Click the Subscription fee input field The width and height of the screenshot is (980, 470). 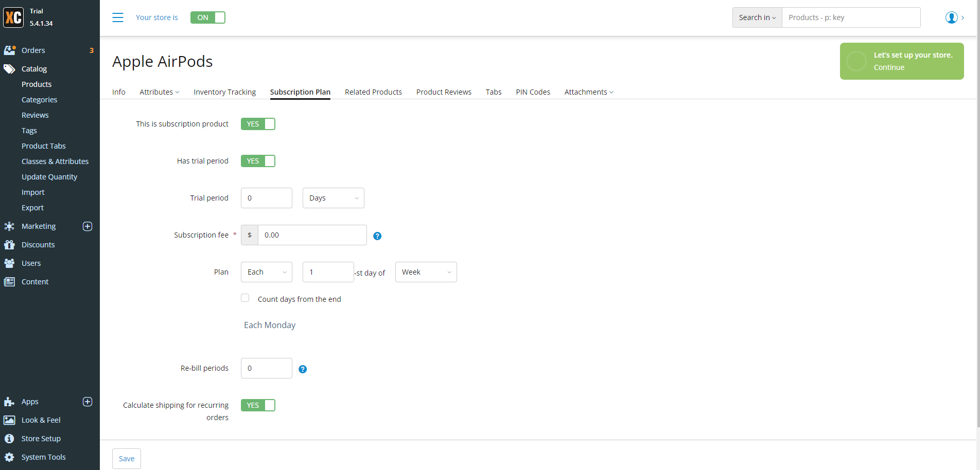pos(312,235)
